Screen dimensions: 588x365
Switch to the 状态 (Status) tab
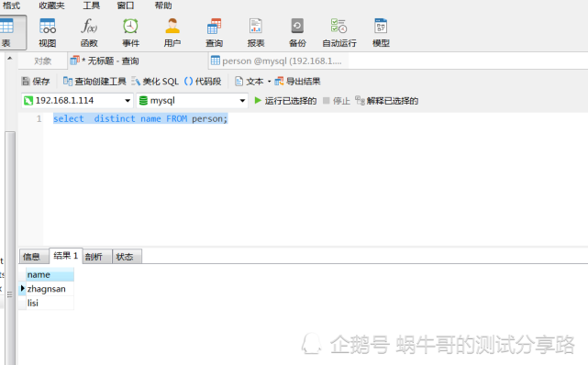click(x=127, y=257)
